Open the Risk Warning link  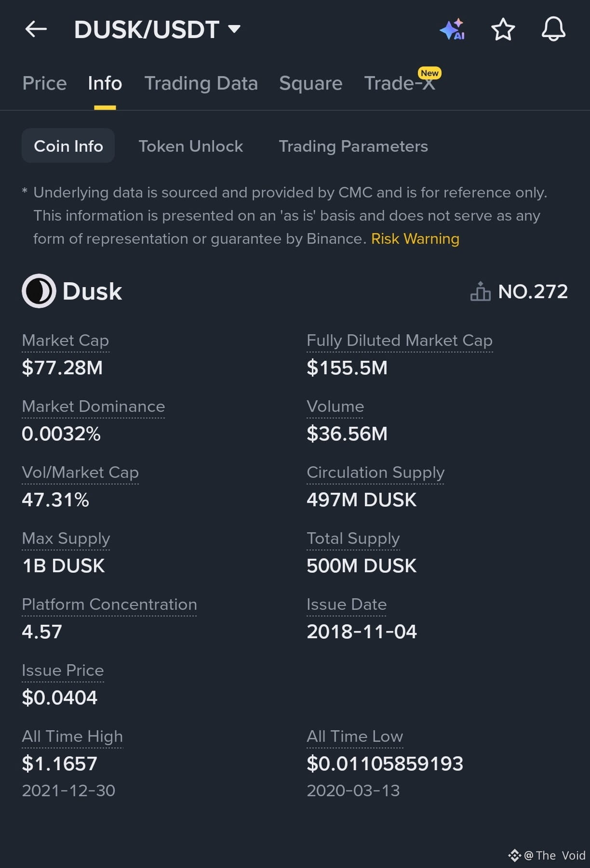pyautogui.click(x=415, y=239)
